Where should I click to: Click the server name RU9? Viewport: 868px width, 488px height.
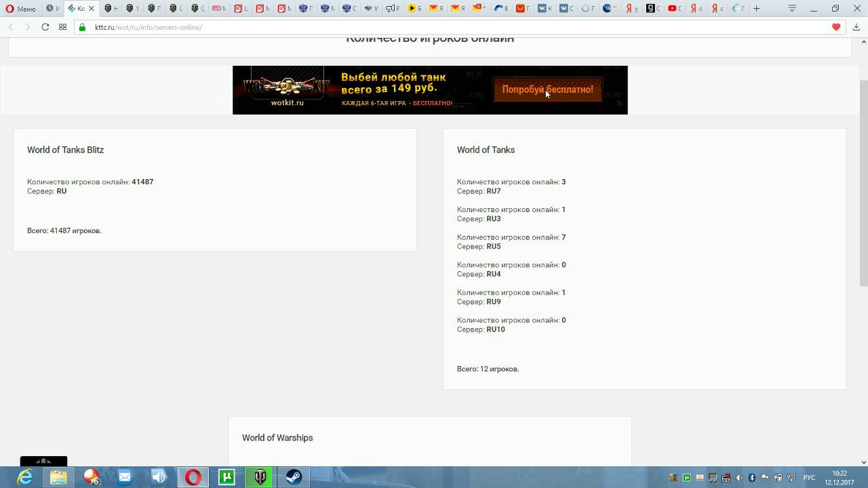tap(493, 302)
